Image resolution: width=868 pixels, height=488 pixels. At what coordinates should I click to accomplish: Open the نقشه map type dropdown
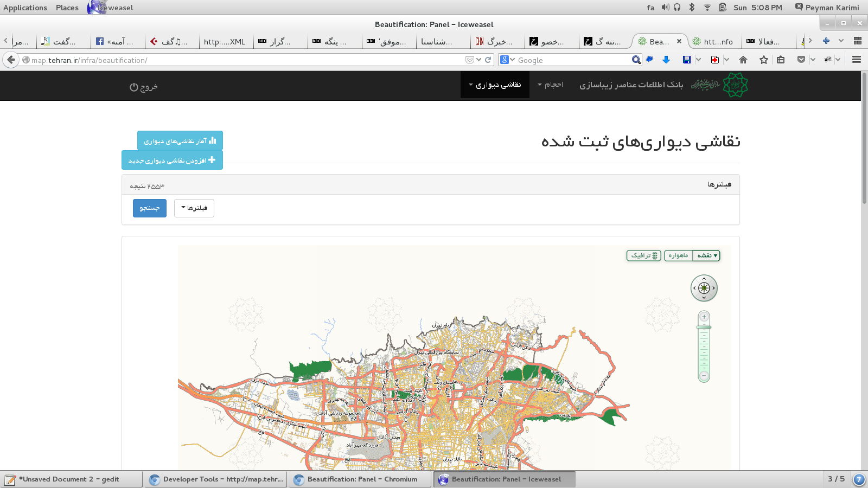[x=707, y=255]
